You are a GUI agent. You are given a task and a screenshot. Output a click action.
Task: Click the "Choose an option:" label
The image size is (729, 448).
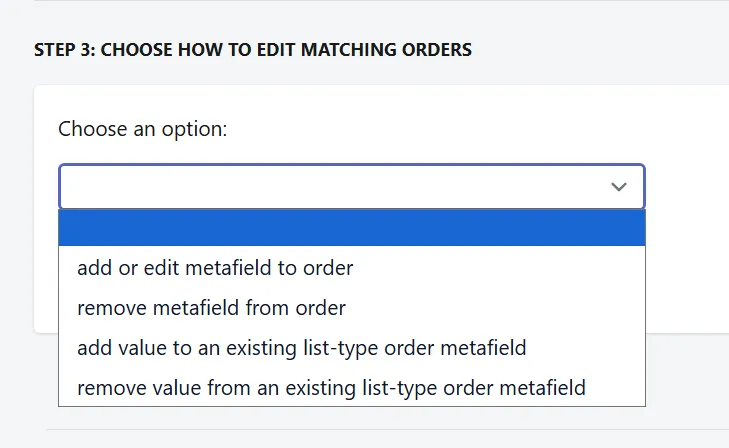[x=143, y=129]
